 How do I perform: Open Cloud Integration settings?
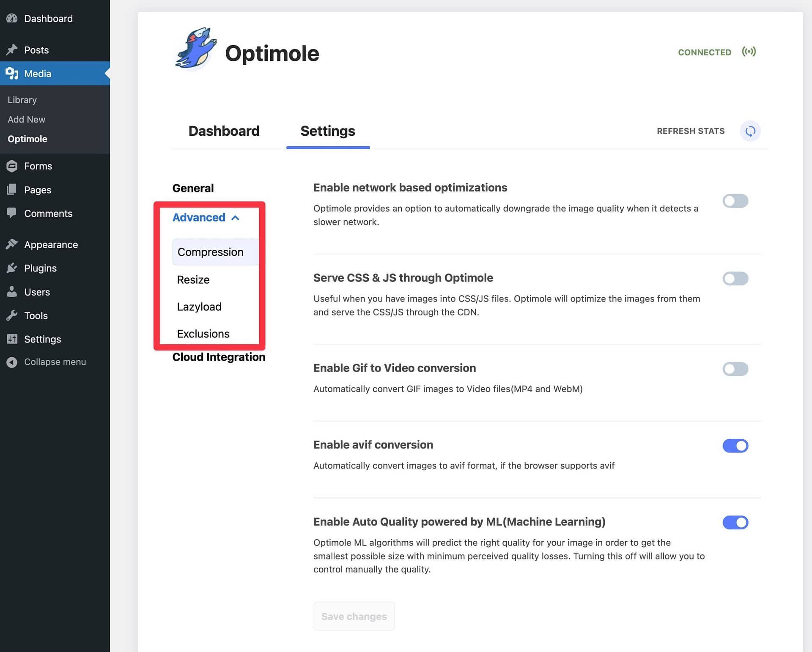click(218, 356)
